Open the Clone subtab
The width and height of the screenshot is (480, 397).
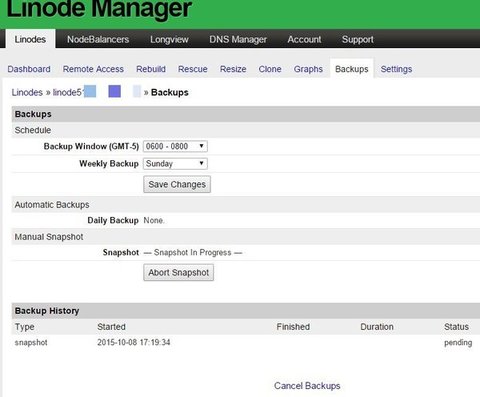point(270,69)
